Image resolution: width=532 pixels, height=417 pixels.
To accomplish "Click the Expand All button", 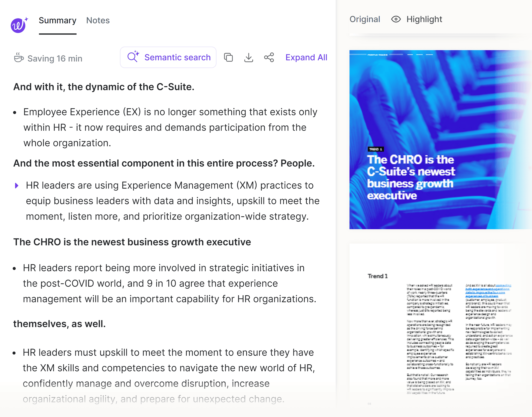I will [306, 58].
